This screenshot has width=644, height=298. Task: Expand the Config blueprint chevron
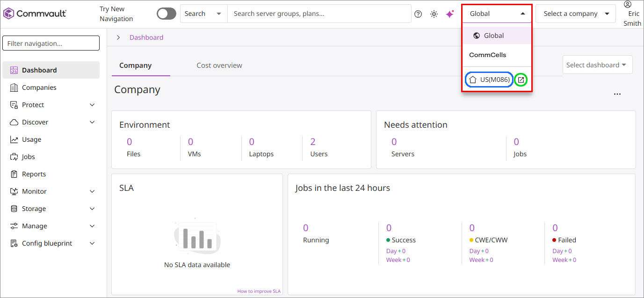point(92,243)
